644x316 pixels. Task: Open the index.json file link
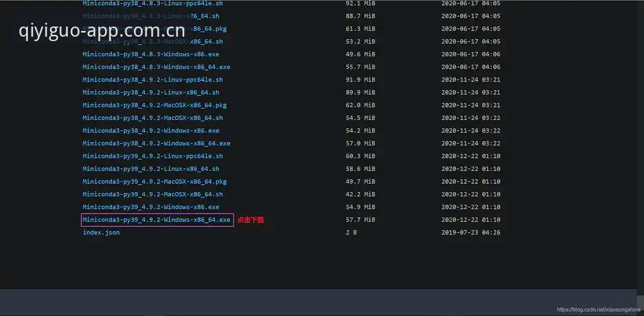tap(101, 233)
